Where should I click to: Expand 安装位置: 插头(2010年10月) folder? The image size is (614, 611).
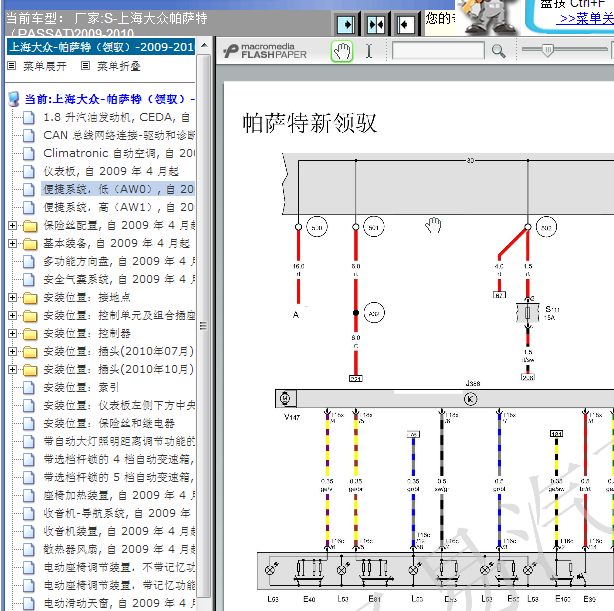pyautogui.click(x=13, y=369)
